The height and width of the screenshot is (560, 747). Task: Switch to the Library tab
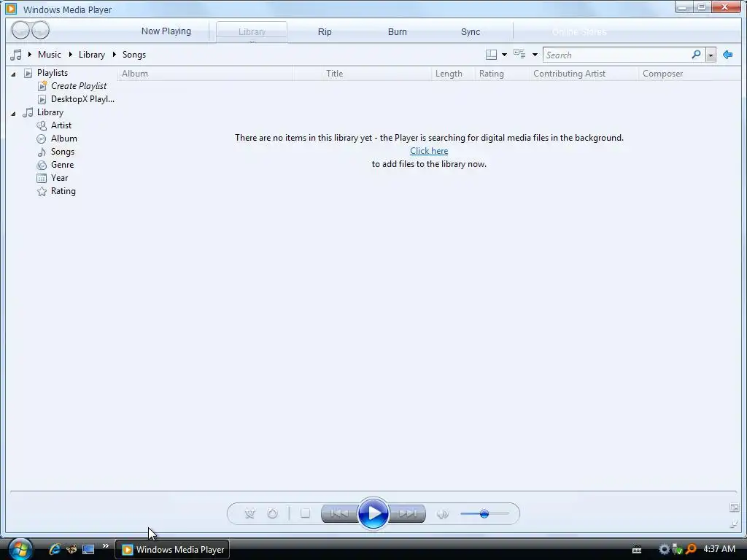252,32
